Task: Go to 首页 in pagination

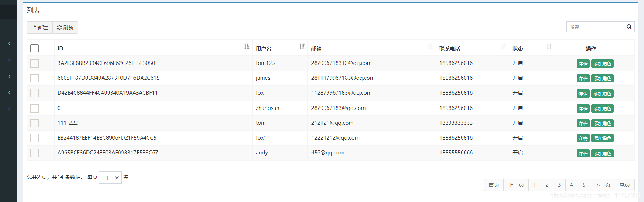Action: [494, 185]
